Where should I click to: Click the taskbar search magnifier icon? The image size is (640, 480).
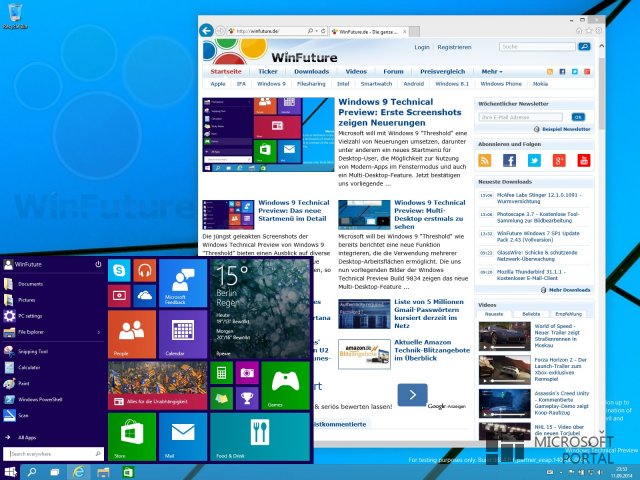[x=31, y=472]
